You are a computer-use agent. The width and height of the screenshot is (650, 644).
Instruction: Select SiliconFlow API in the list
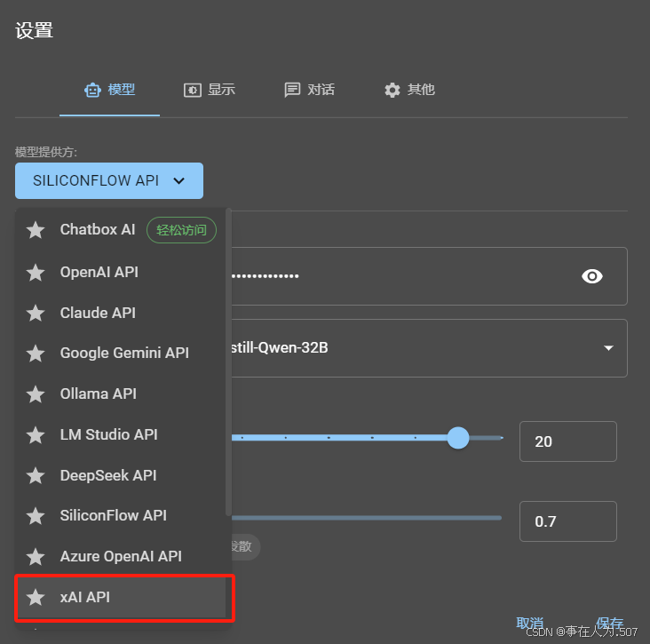pyautogui.click(x=121, y=515)
